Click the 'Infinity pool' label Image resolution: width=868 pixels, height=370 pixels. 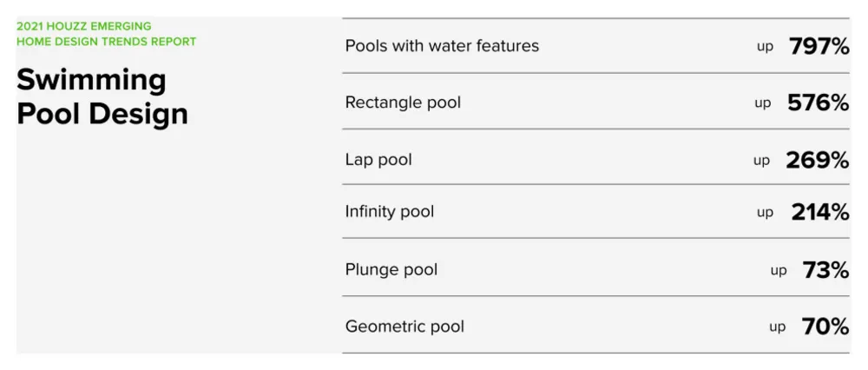[390, 211]
